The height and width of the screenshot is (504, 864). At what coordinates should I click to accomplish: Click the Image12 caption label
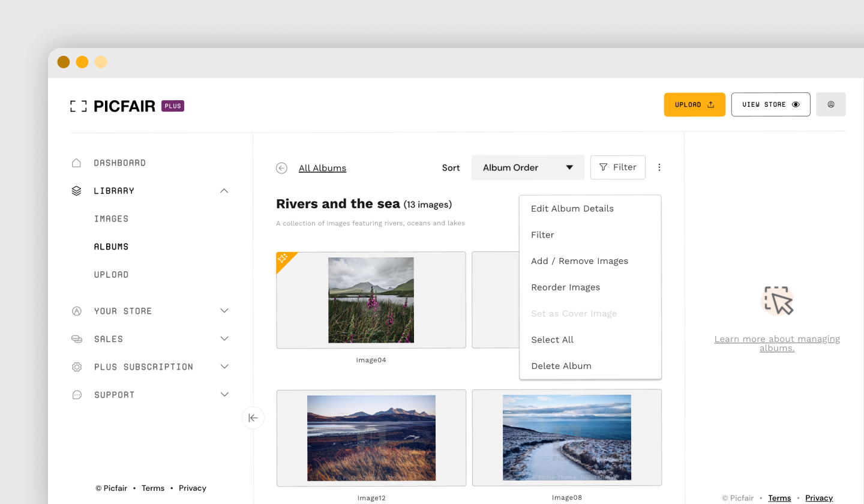[371, 498]
